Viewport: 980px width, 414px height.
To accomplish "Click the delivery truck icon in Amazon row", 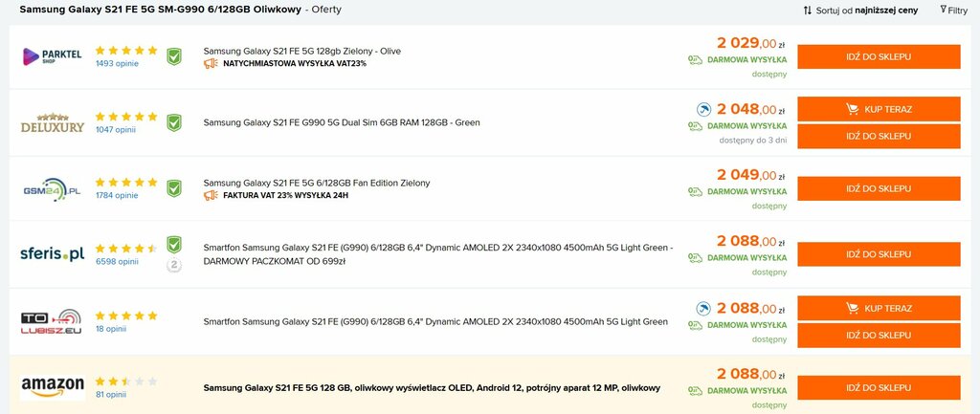I will click(x=695, y=391).
